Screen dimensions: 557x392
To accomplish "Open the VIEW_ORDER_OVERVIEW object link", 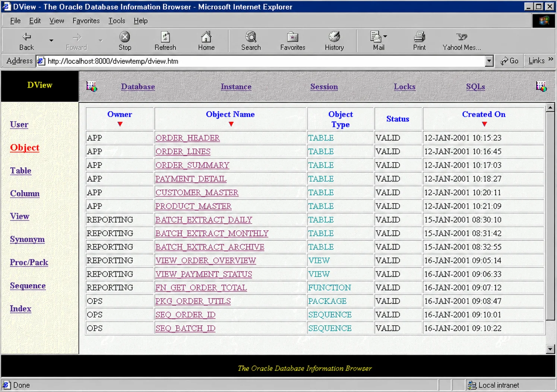I will pyautogui.click(x=206, y=260).
